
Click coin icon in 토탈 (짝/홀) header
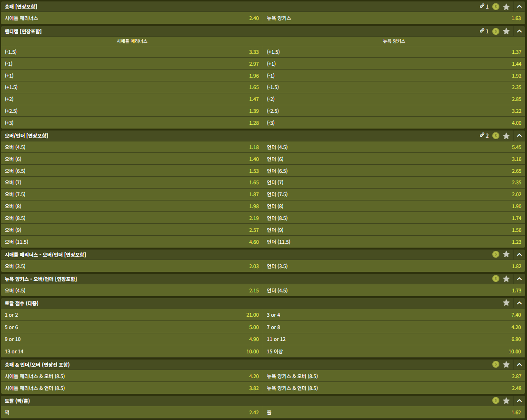(496, 400)
